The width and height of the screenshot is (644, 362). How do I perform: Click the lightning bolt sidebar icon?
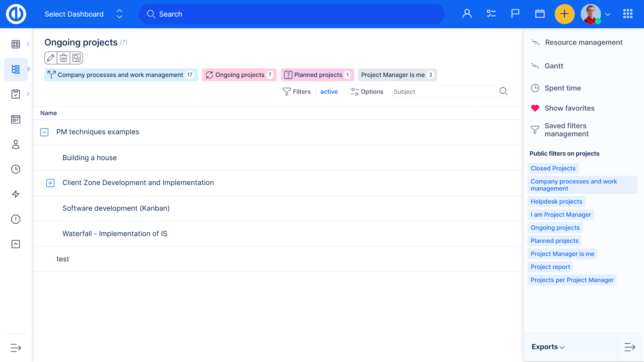pos(16,194)
